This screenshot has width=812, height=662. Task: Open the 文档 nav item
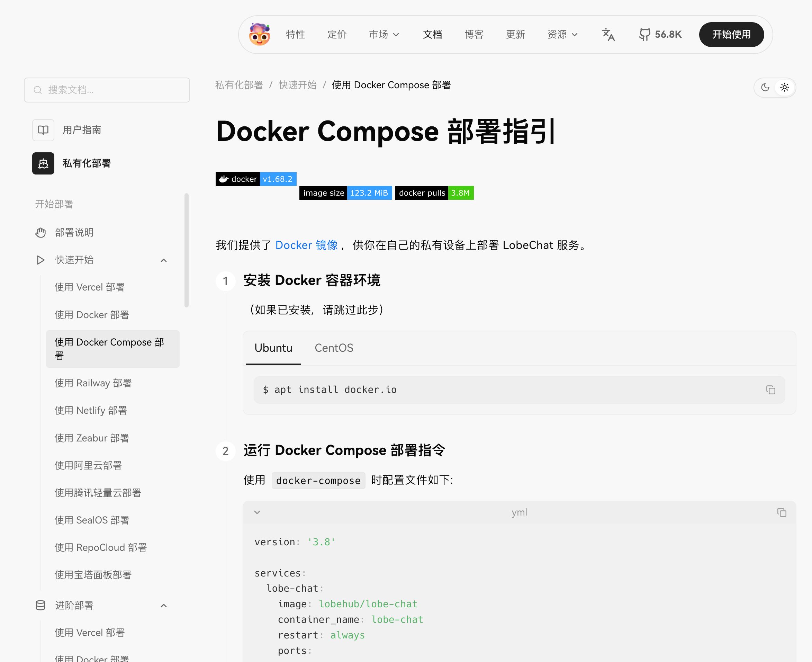pos(432,35)
